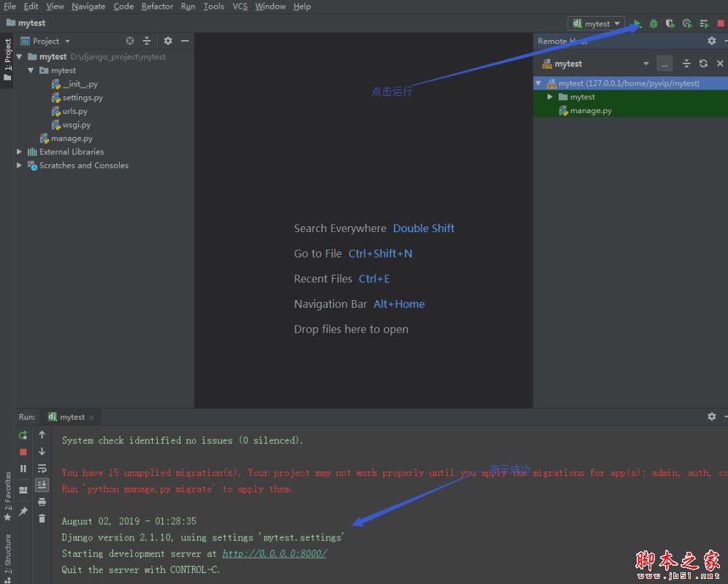Click the red Stop icon in top toolbar
The width and height of the screenshot is (728, 584).
[x=721, y=23]
